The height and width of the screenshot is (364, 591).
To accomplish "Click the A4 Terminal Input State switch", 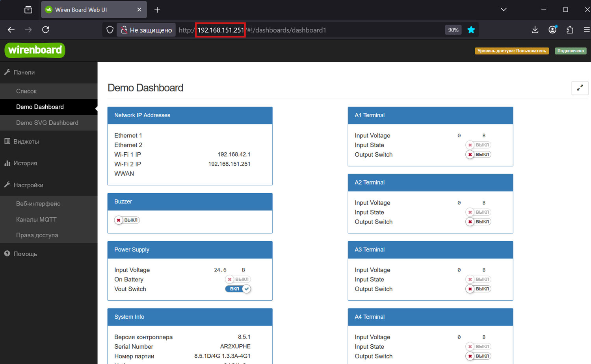I will [x=478, y=347].
